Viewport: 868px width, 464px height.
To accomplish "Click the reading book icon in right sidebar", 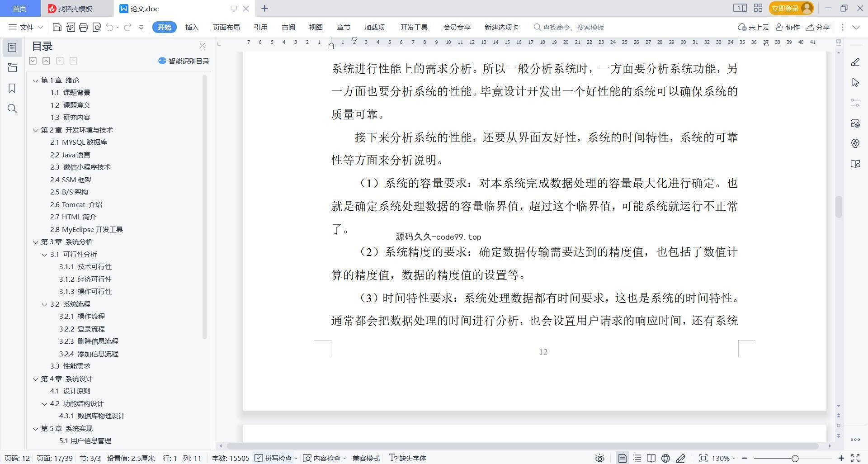I will click(x=855, y=164).
